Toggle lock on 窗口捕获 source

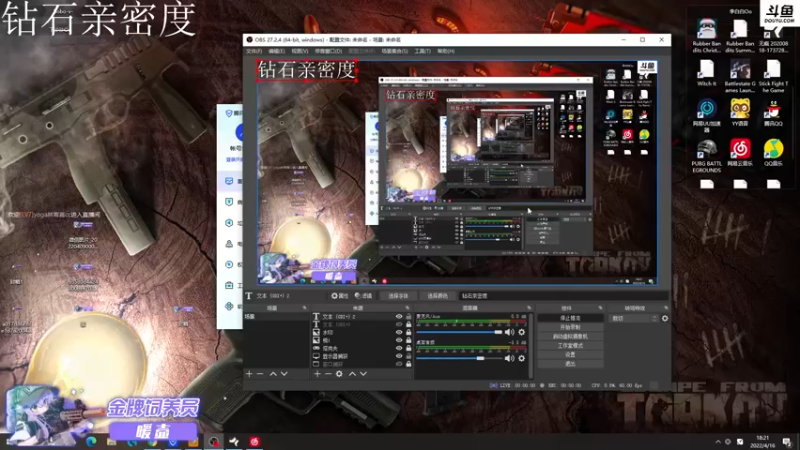(409, 364)
